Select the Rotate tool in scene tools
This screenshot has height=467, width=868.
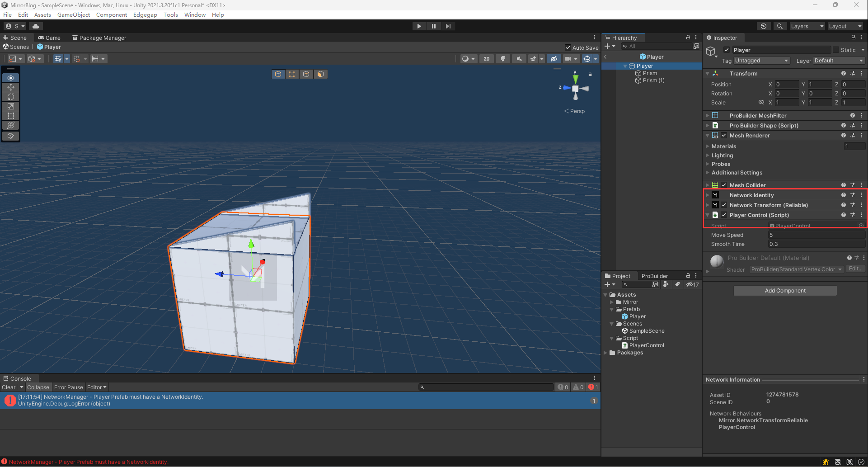coord(11,97)
